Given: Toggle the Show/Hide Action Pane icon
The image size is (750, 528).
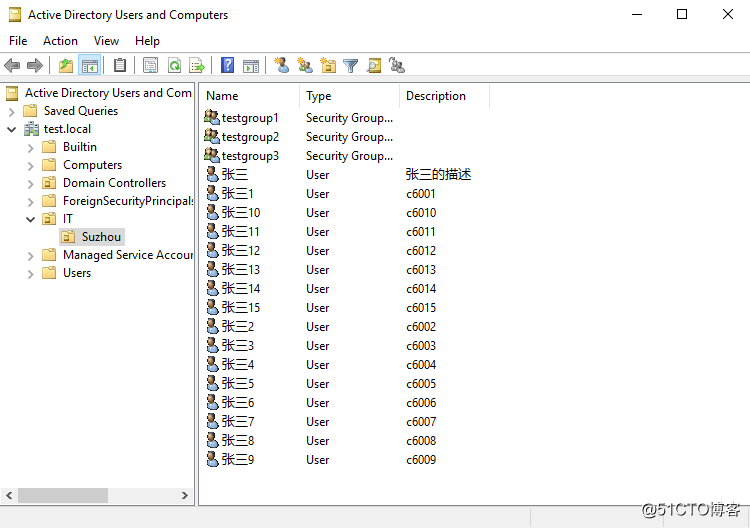Looking at the screenshot, I should point(251,65).
